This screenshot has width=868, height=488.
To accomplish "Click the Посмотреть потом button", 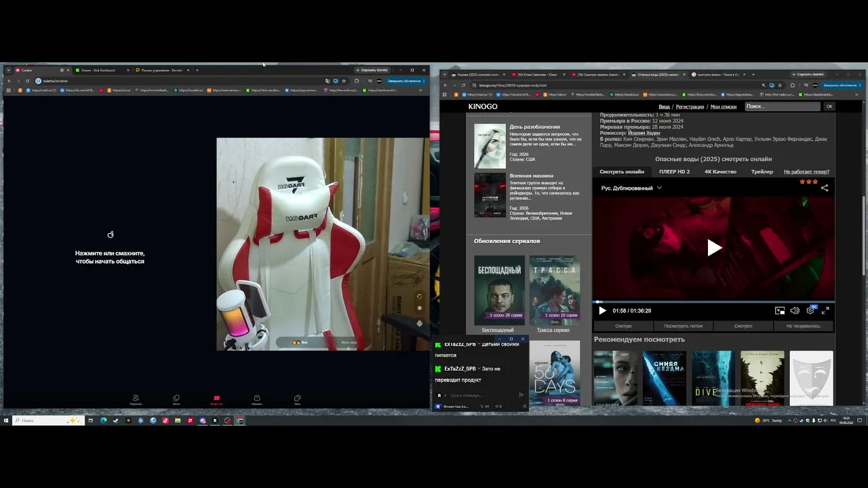I will coord(683,326).
